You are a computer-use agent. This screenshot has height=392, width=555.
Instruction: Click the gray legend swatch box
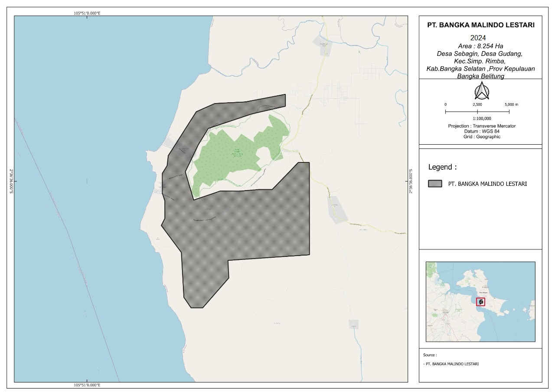(x=435, y=184)
